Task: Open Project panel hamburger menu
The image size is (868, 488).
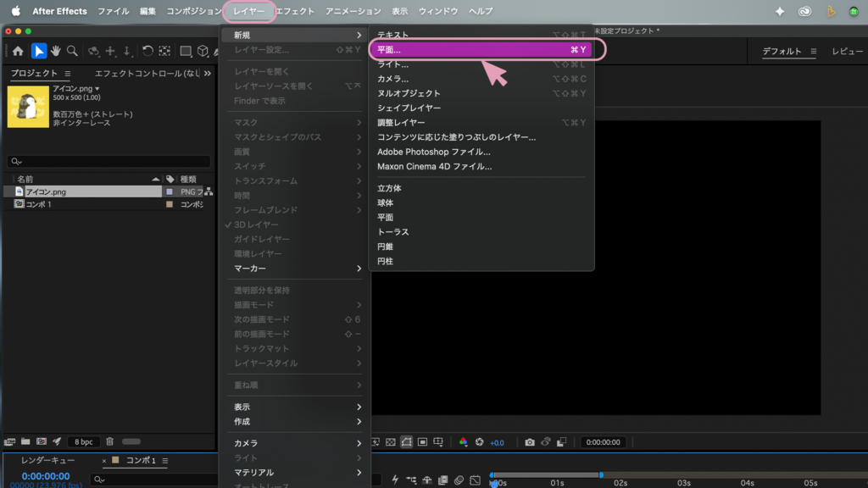Action: coord(68,73)
